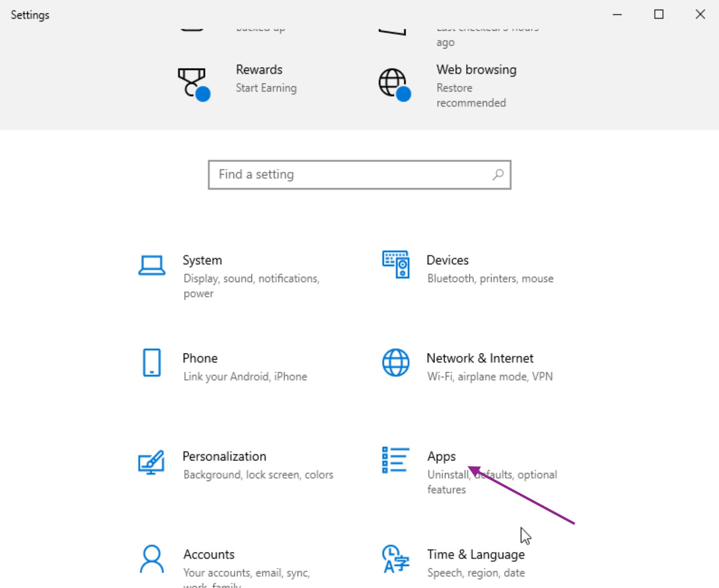The image size is (719, 588).
Task: Click 'Restore recommended' under Web browsing
Action: 471,95
